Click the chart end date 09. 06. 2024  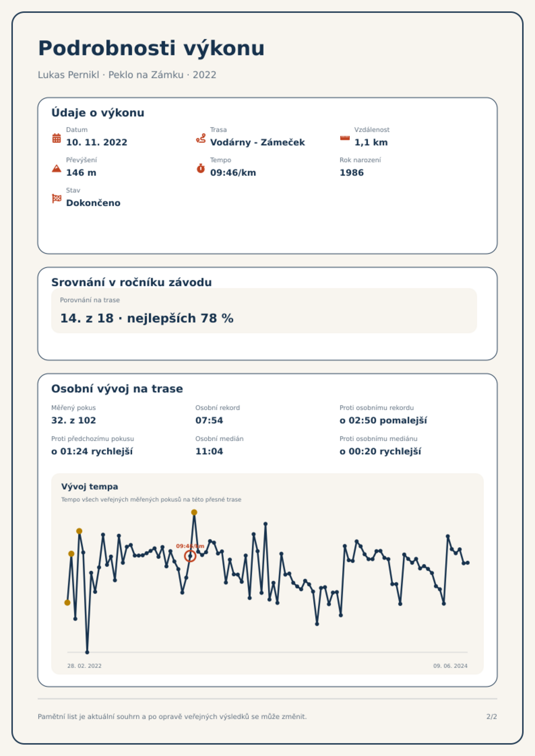[450, 666]
